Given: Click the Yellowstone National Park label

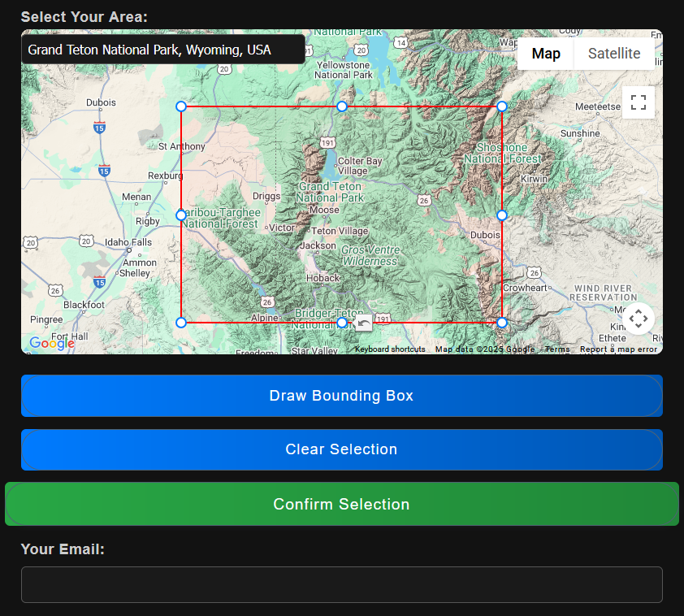Looking at the screenshot, I should [x=344, y=70].
